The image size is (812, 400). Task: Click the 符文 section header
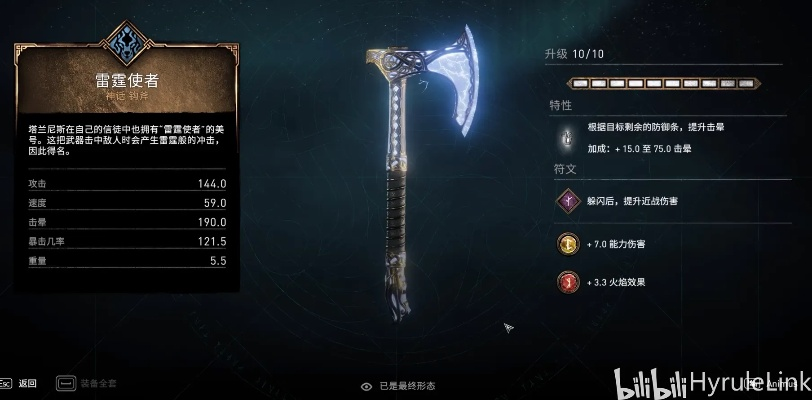point(565,169)
